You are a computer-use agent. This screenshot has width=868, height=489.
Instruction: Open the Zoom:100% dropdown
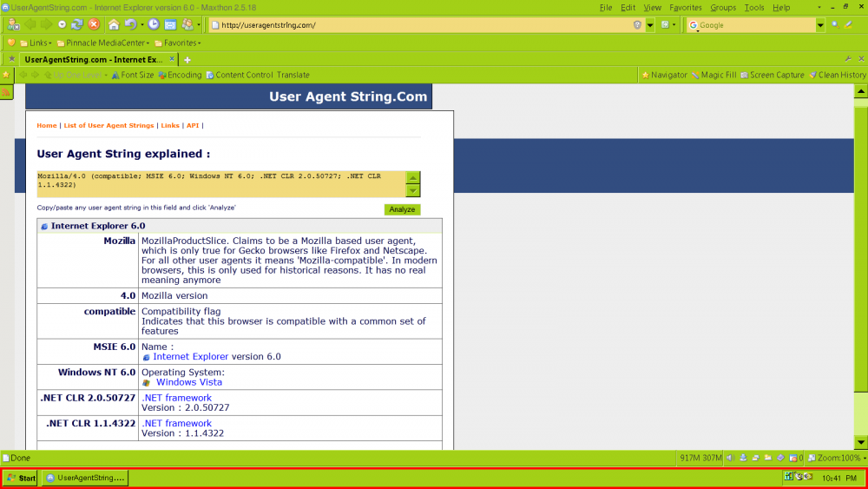837,458
